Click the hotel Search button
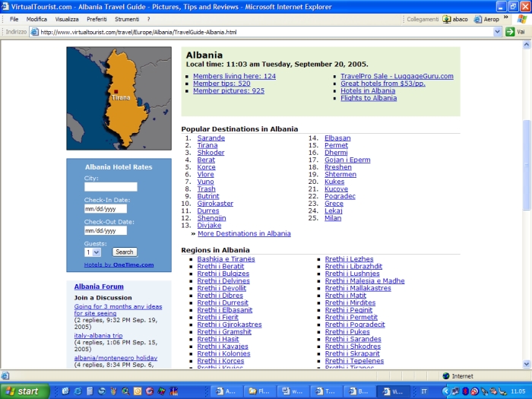 [125, 252]
